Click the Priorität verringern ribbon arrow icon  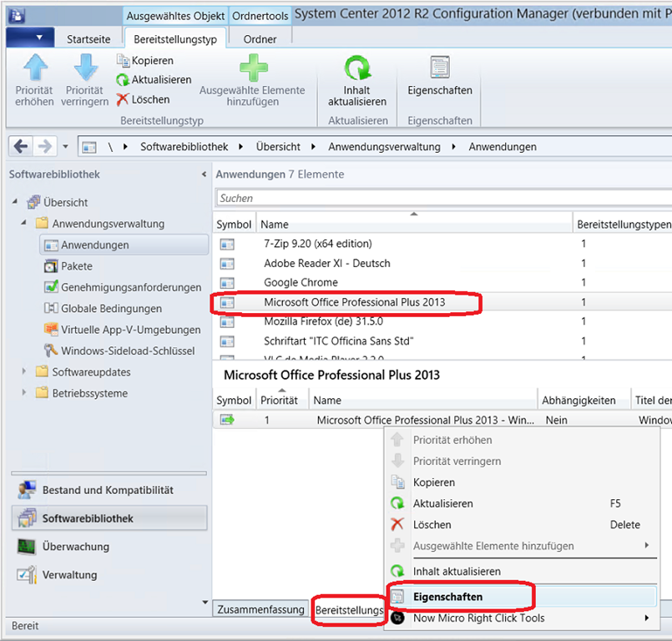[85, 68]
